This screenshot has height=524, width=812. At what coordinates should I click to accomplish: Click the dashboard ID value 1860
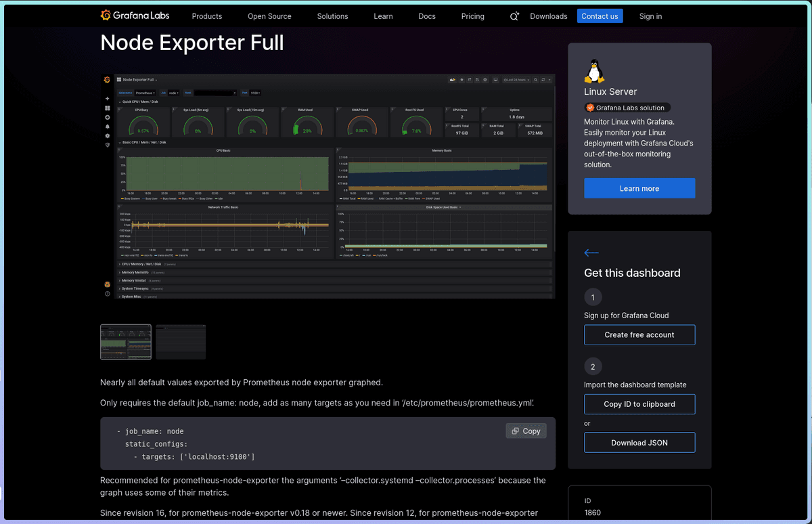tap(592, 512)
